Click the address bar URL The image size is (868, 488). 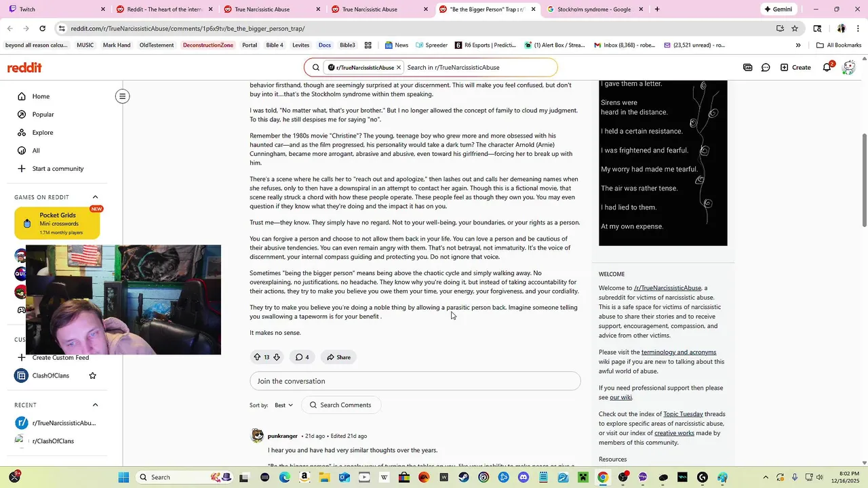coord(187,28)
